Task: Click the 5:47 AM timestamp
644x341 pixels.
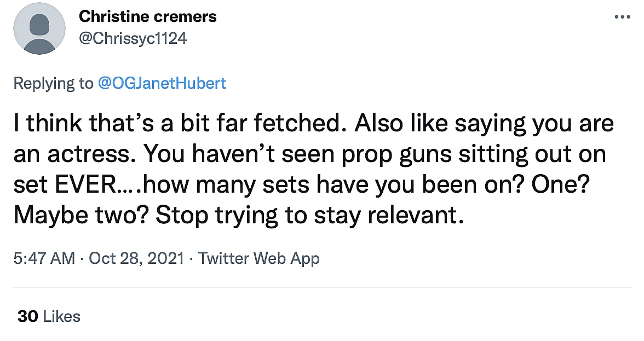Action: pyautogui.click(x=44, y=258)
